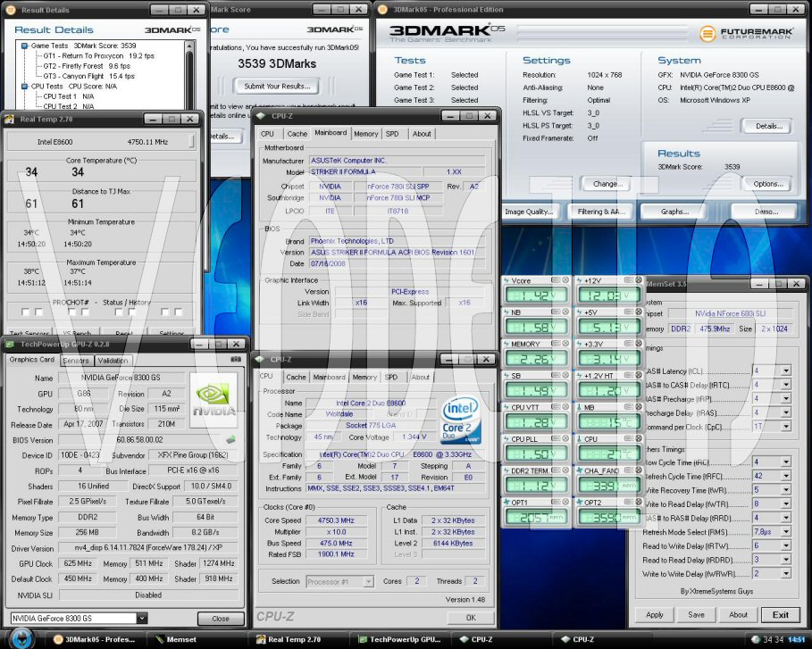Close the Vcore voltage monitor panel
This screenshot has width=812, height=649.
point(565,280)
